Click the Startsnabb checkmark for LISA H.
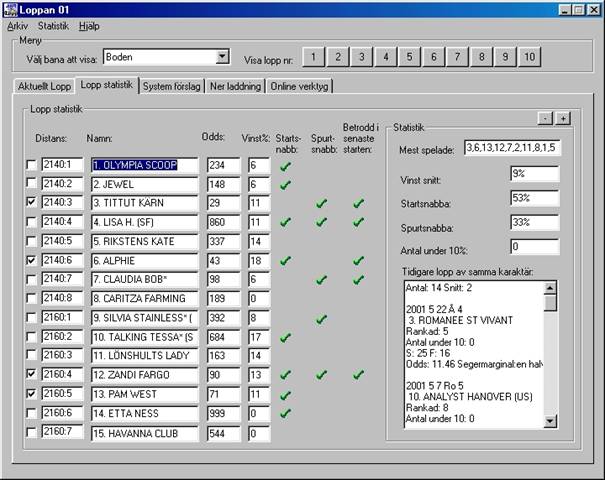The height and width of the screenshot is (480, 605). [285, 222]
